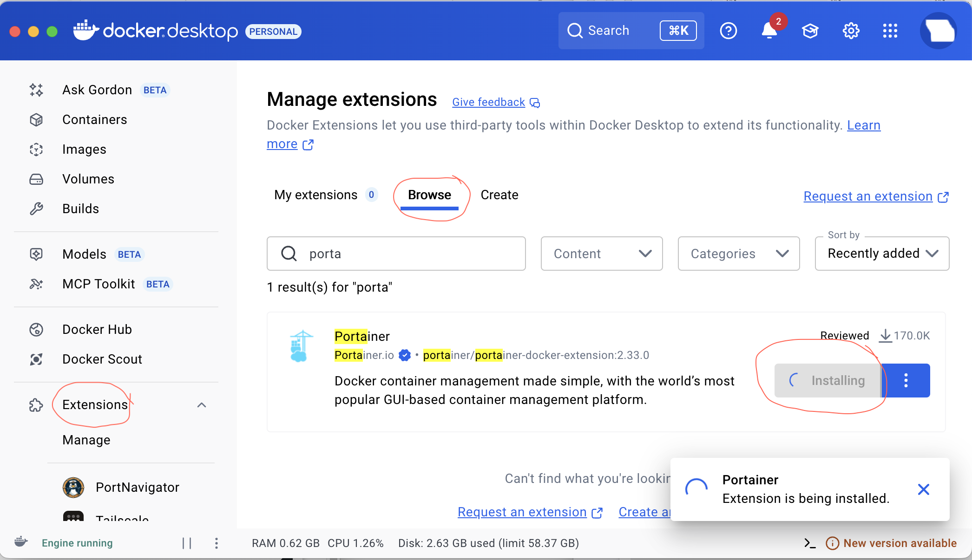Screen dimensions: 972x560
Task: Click the Ask Gordon sparkle icon
Action: pyautogui.click(x=36, y=90)
